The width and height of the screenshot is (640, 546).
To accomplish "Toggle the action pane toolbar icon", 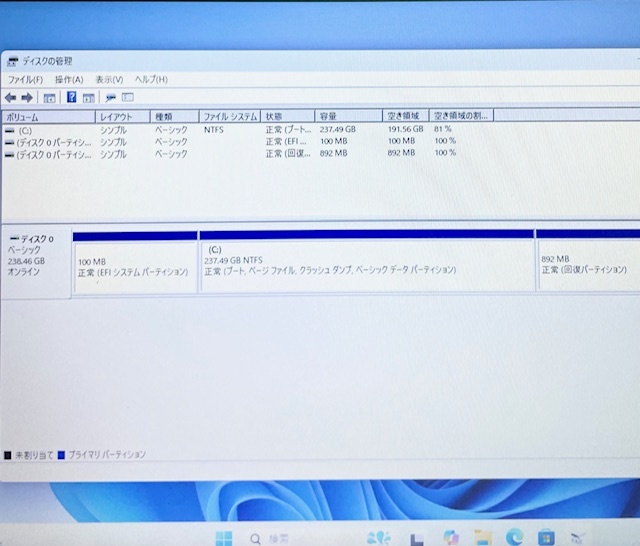I will (89, 98).
